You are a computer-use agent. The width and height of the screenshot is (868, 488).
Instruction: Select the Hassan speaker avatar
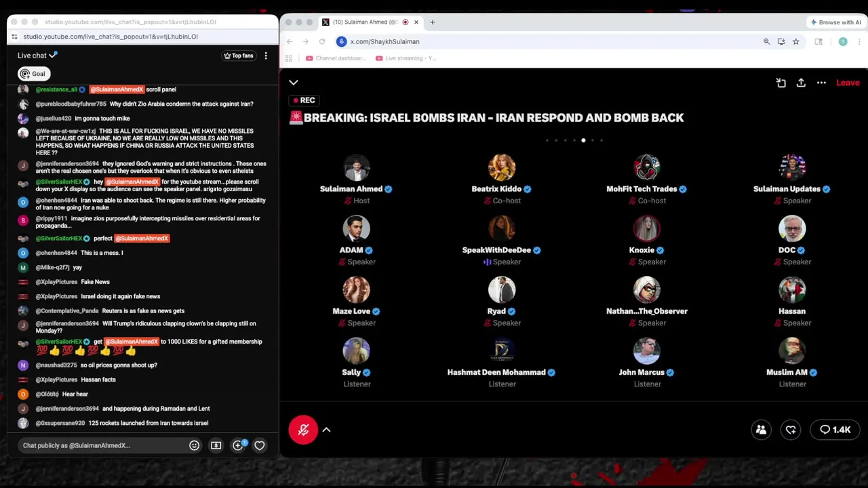point(792,289)
